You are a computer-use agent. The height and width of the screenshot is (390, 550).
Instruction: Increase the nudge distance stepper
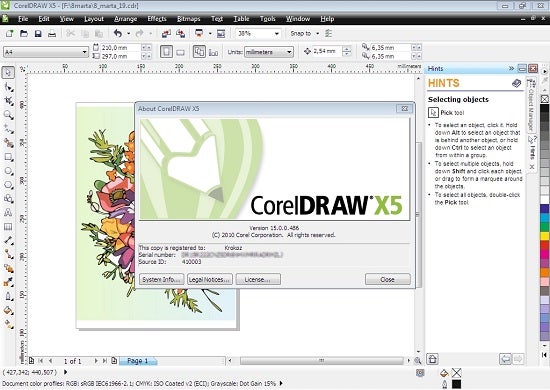pos(347,49)
